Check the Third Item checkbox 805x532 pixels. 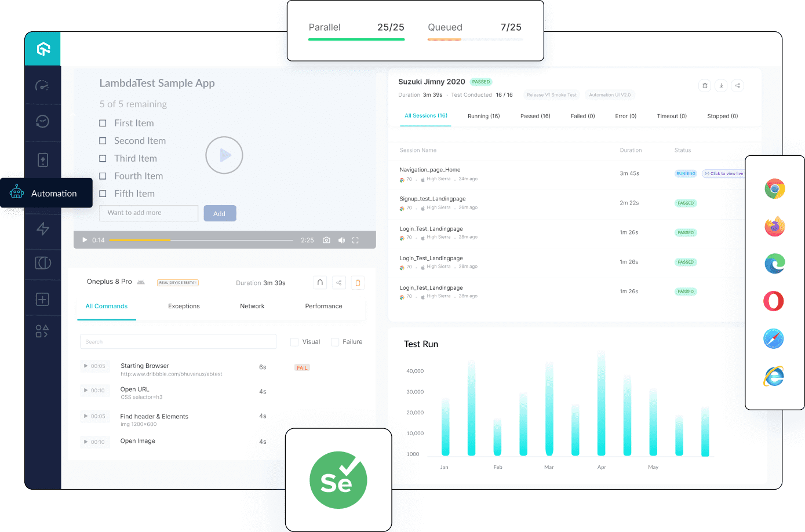click(103, 158)
